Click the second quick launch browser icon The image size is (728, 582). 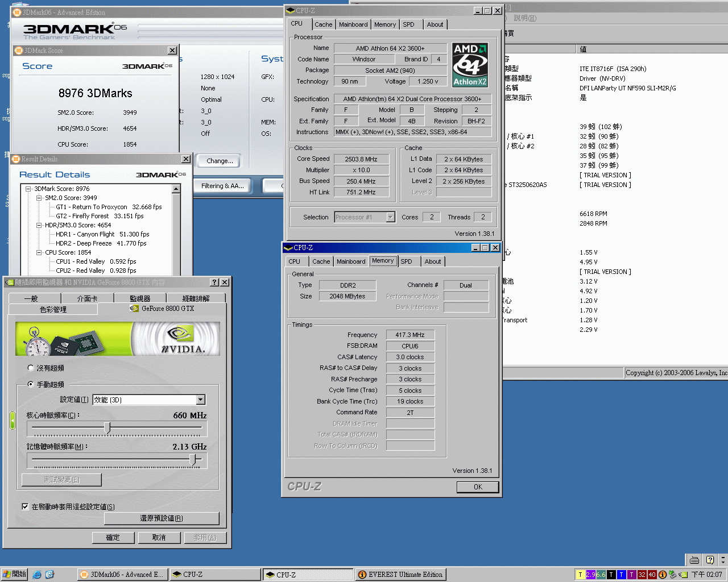click(49, 575)
